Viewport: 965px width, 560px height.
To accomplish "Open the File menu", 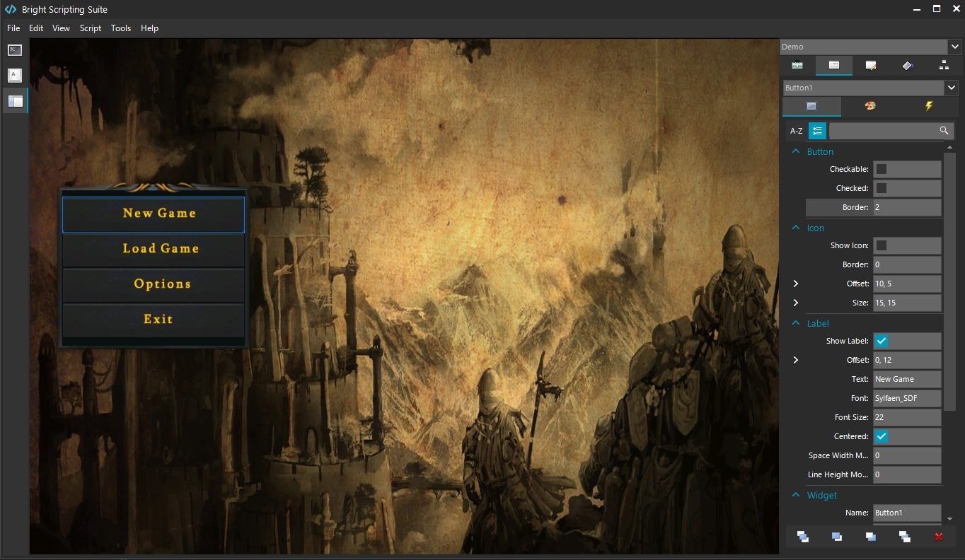I will click(x=13, y=28).
